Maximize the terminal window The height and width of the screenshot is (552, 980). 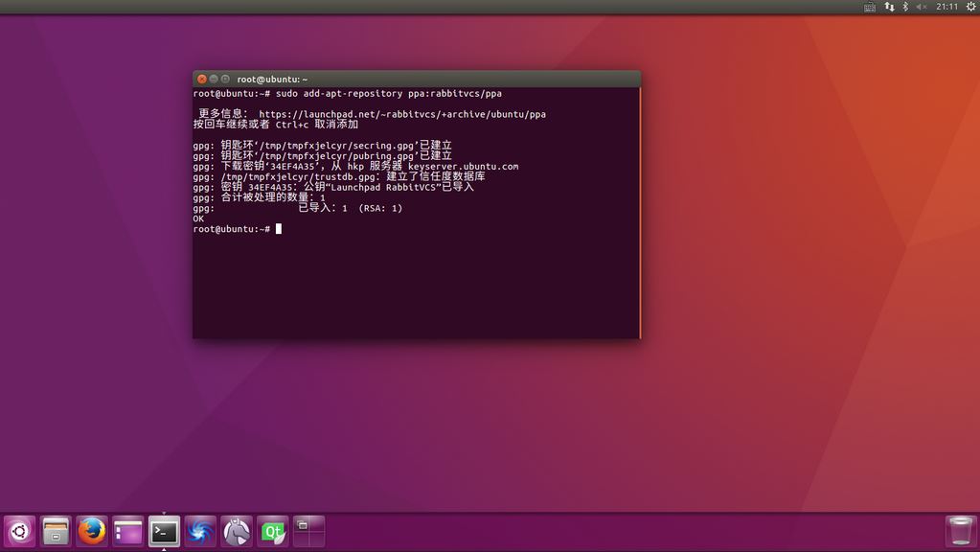(x=226, y=79)
